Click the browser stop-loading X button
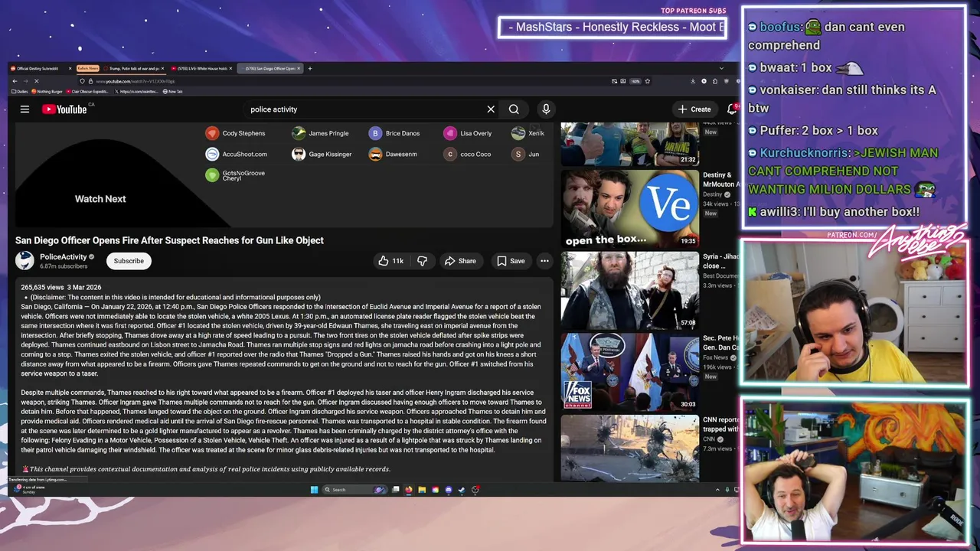980x551 pixels. coord(37,81)
